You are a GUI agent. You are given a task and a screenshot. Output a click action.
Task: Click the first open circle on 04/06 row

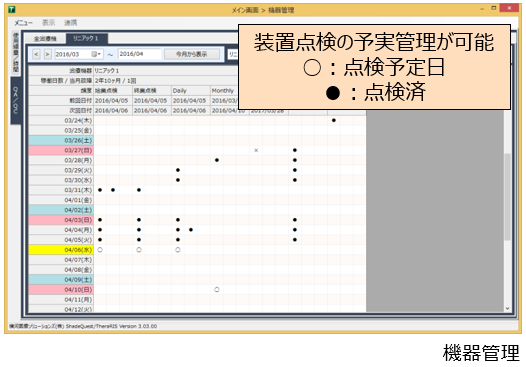(x=100, y=250)
